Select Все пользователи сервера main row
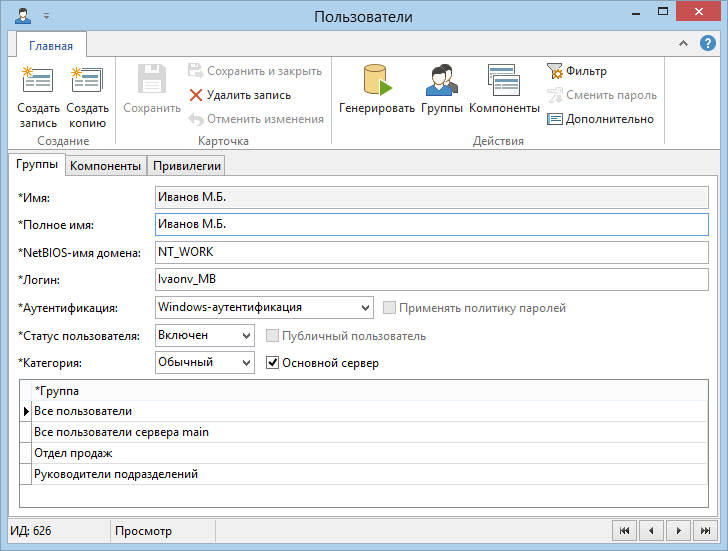Image resolution: width=728 pixels, height=551 pixels. click(370, 432)
